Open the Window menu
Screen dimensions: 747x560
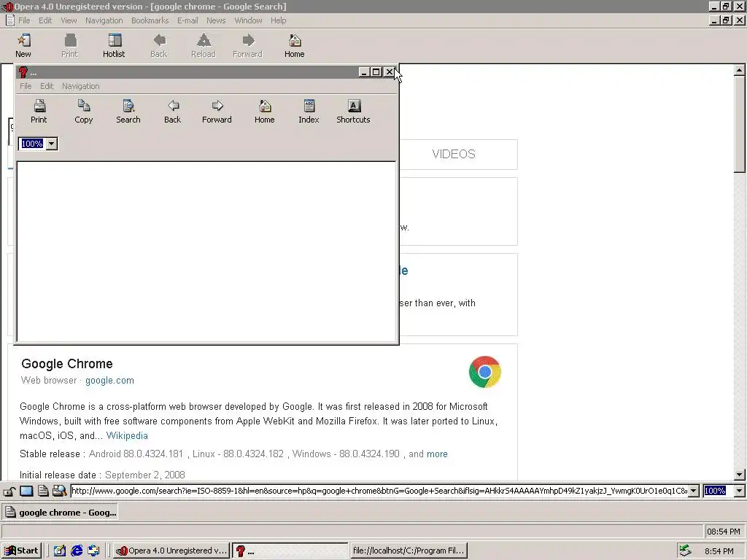[248, 20]
